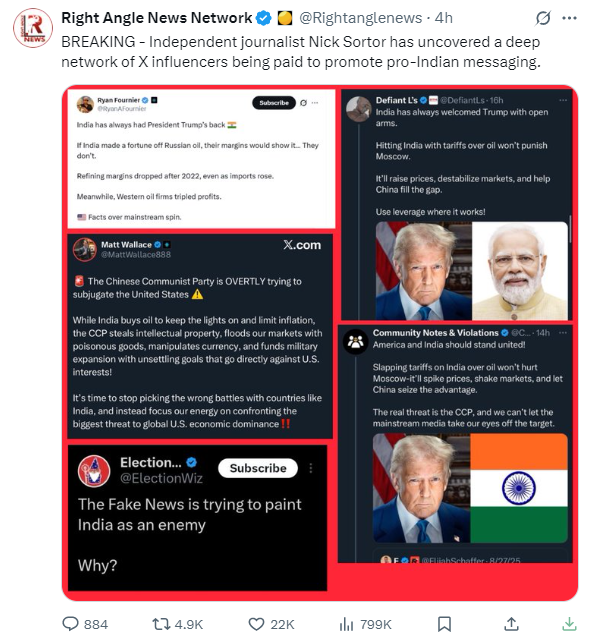Open the Trump and Modi photo
Screen dimensions: 595x641
[x=472, y=271]
